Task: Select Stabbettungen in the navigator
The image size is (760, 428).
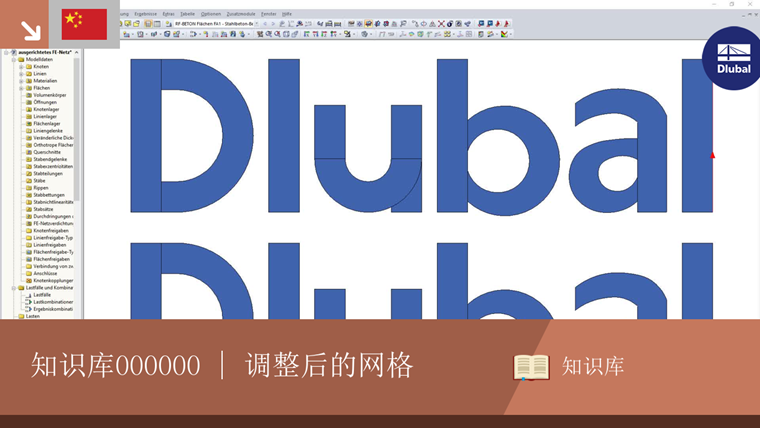Action: (x=48, y=195)
